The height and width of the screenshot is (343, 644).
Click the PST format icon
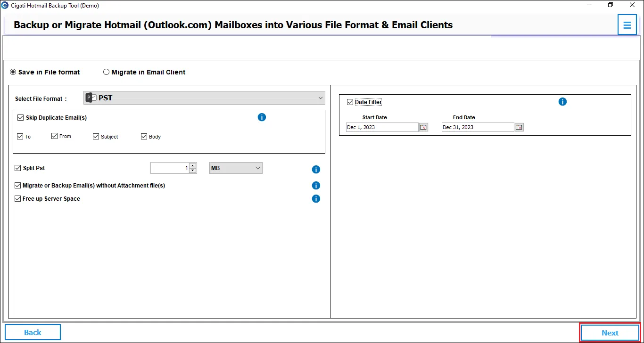click(x=91, y=98)
